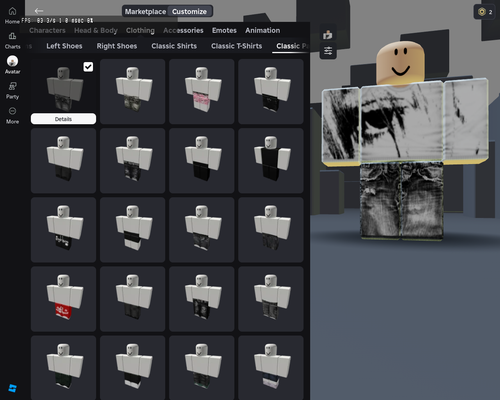Select the Avatar sidebar icon
The image size is (500, 400).
(x=12, y=65)
